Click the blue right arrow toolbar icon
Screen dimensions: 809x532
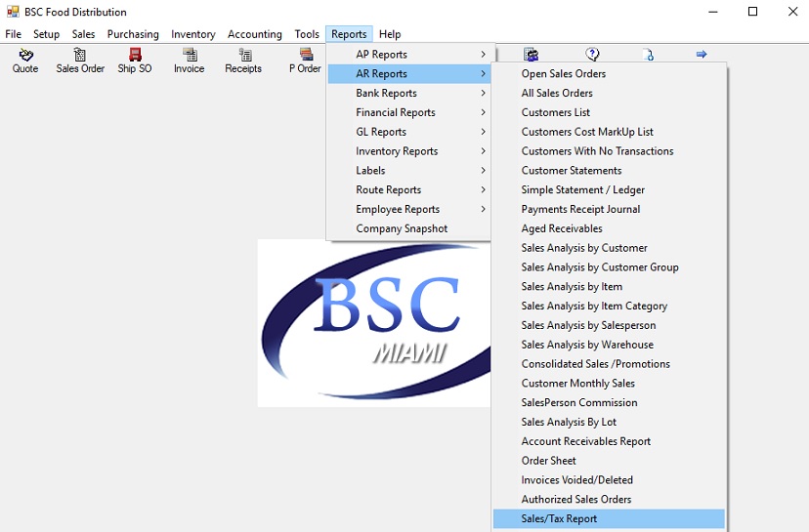tap(702, 54)
